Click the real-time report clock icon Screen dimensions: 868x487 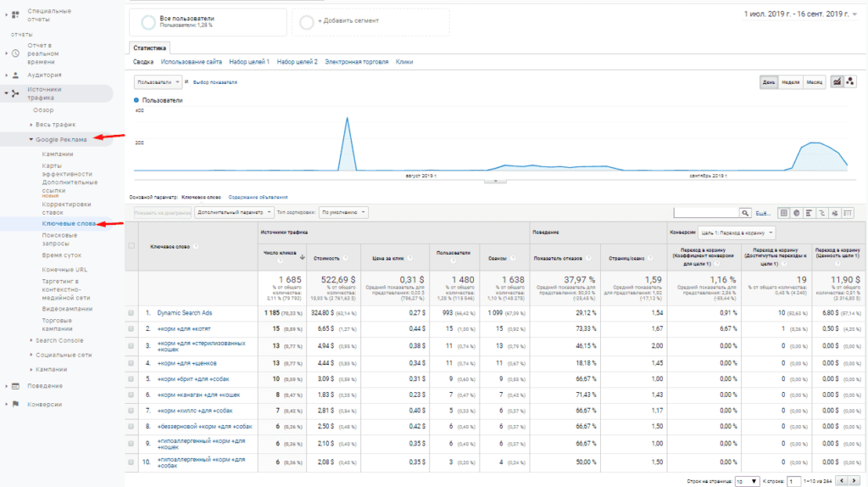[14, 53]
